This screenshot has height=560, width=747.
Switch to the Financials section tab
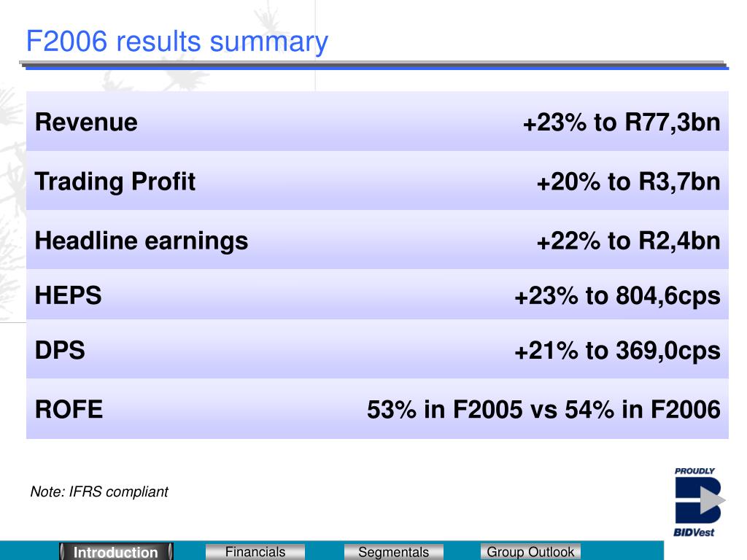click(x=255, y=552)
